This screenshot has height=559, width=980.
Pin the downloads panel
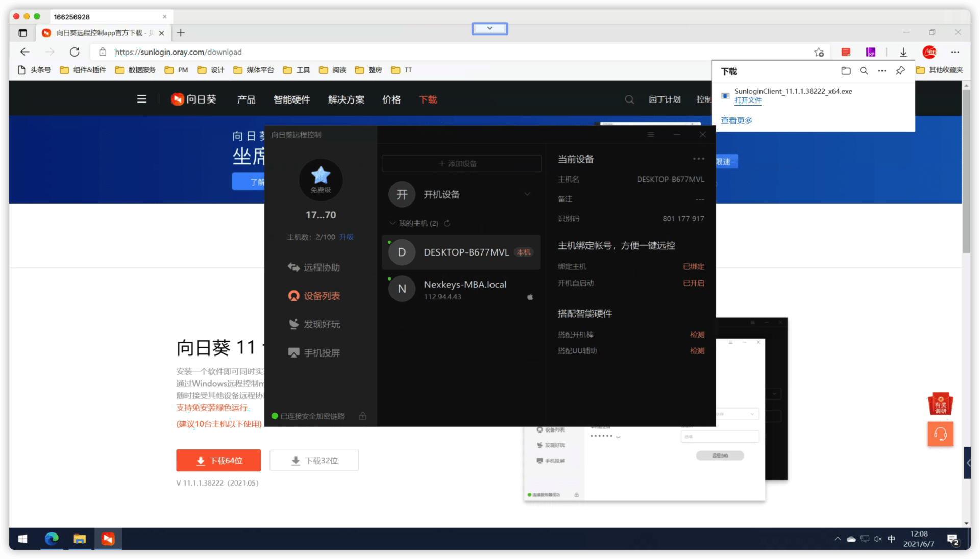(x=900, y=71)
